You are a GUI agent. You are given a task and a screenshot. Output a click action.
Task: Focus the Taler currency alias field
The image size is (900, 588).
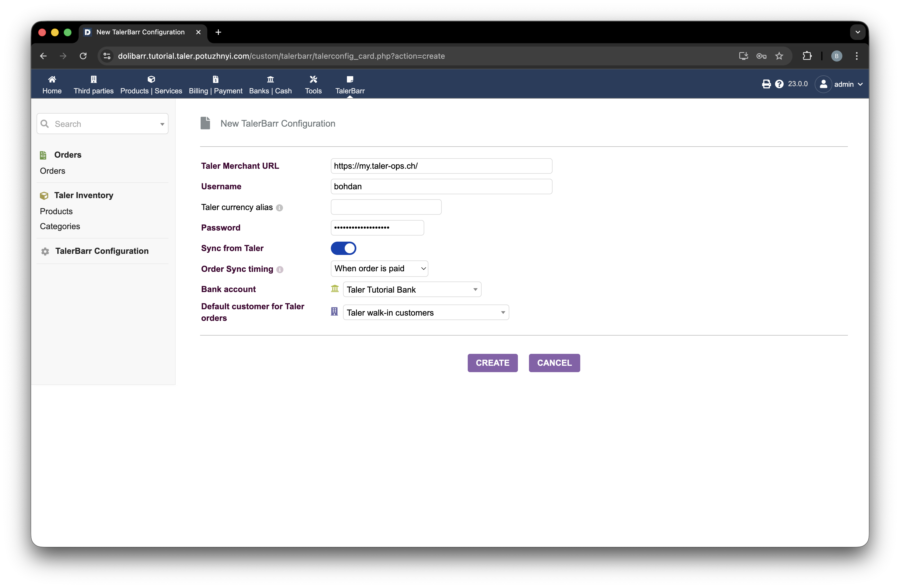pyautogui.click(x=386, y=207)
